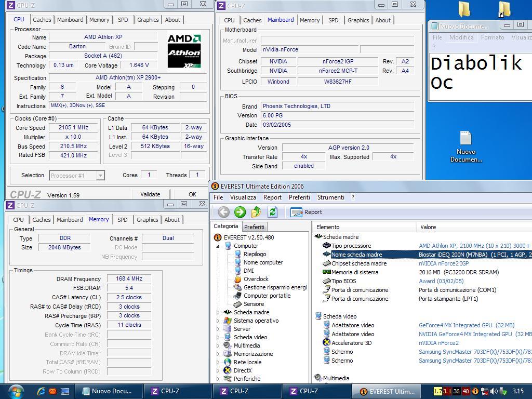Open the Windows Start orb
This screenshot has height=399, width=532.
coord(15,392)
